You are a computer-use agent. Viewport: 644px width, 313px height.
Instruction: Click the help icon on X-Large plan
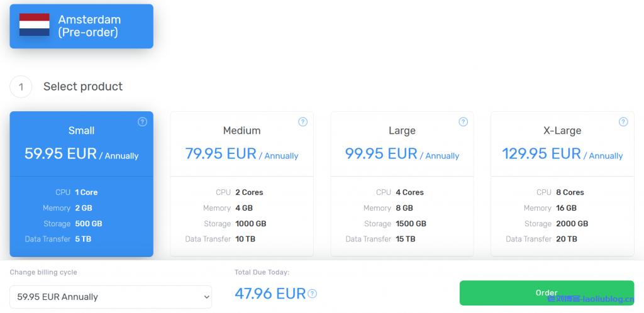click(623, 122)
